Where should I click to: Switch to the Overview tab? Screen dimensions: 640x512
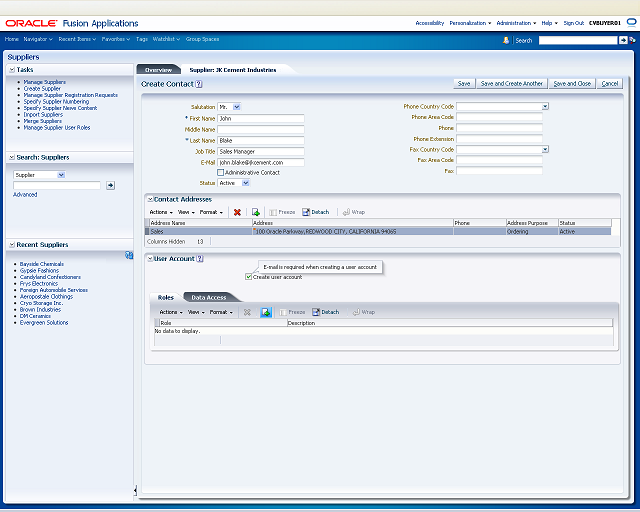click(158, 70)
